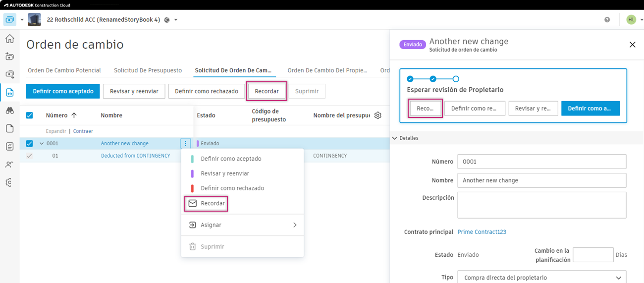Choose Definir como aceptado in context menu

coord(242,159)
